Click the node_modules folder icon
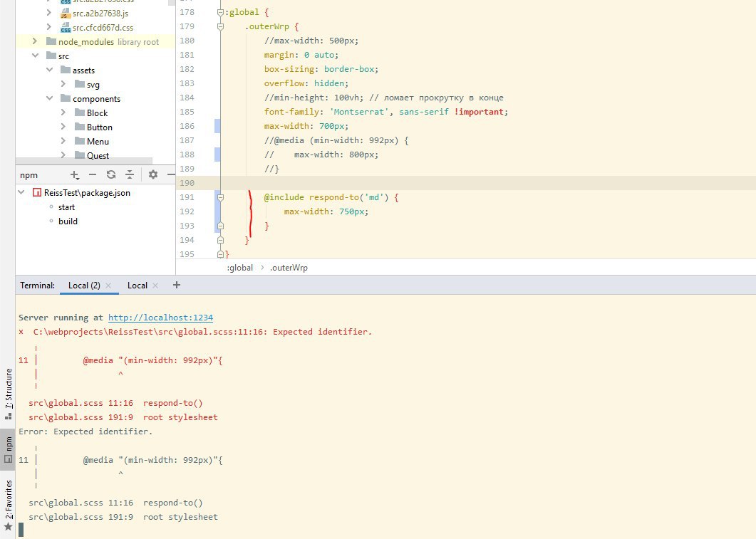 coord(51,41)
